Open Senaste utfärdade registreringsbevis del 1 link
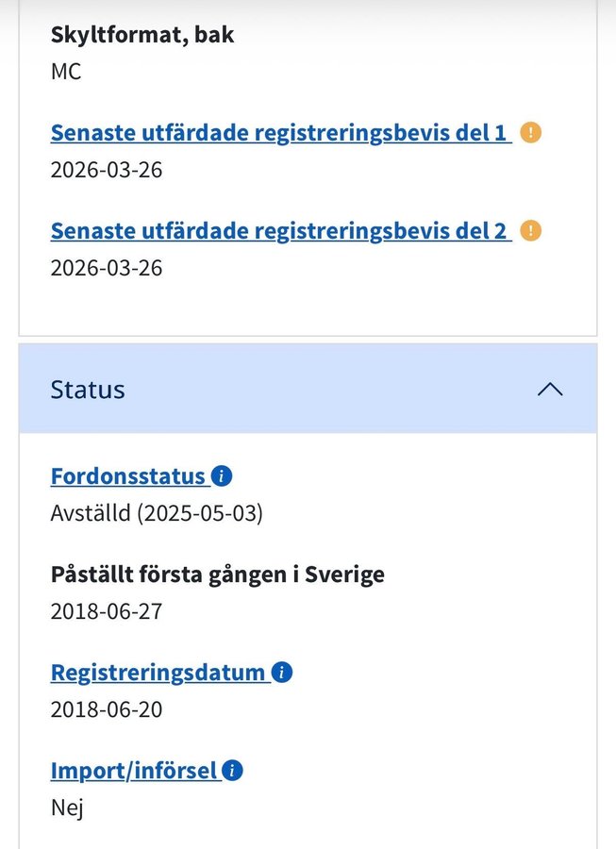This screenshot has height=849, width=616. pos(279,132)
